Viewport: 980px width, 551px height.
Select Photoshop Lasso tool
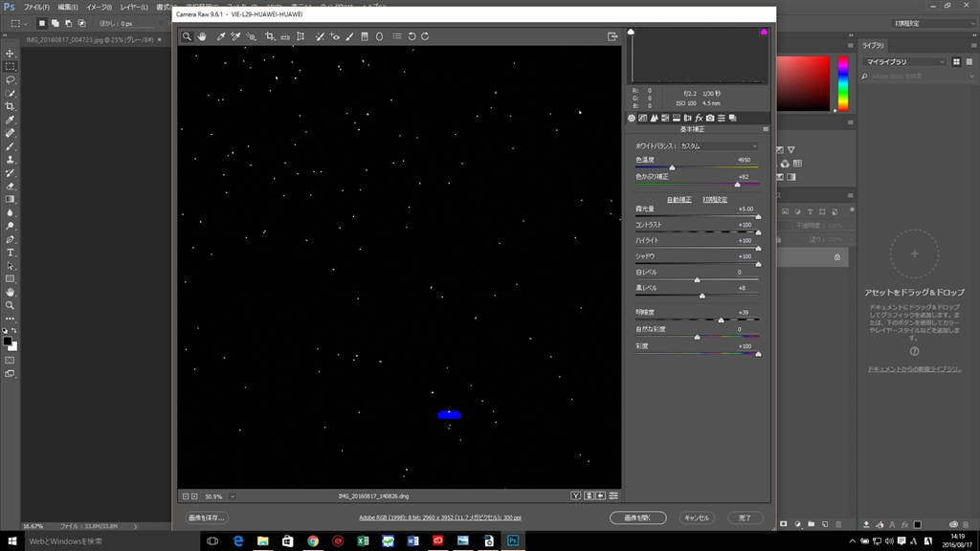tap(10, 80)
